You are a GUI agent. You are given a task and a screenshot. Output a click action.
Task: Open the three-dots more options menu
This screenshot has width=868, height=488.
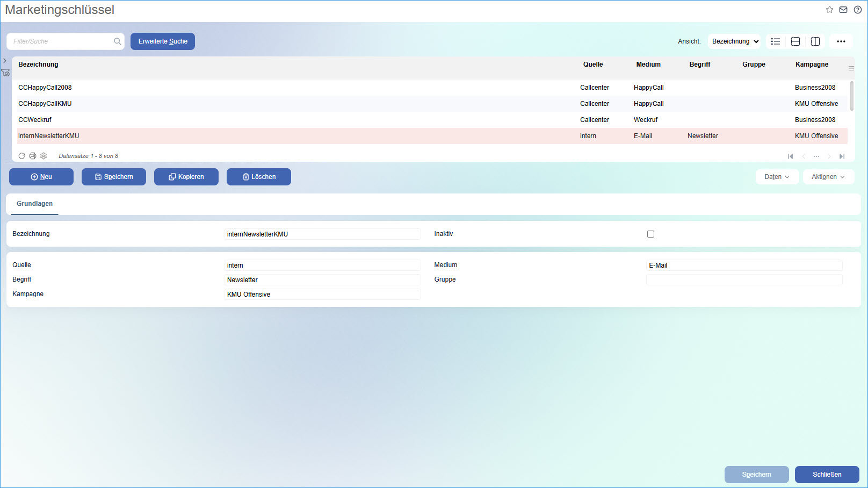841,41
